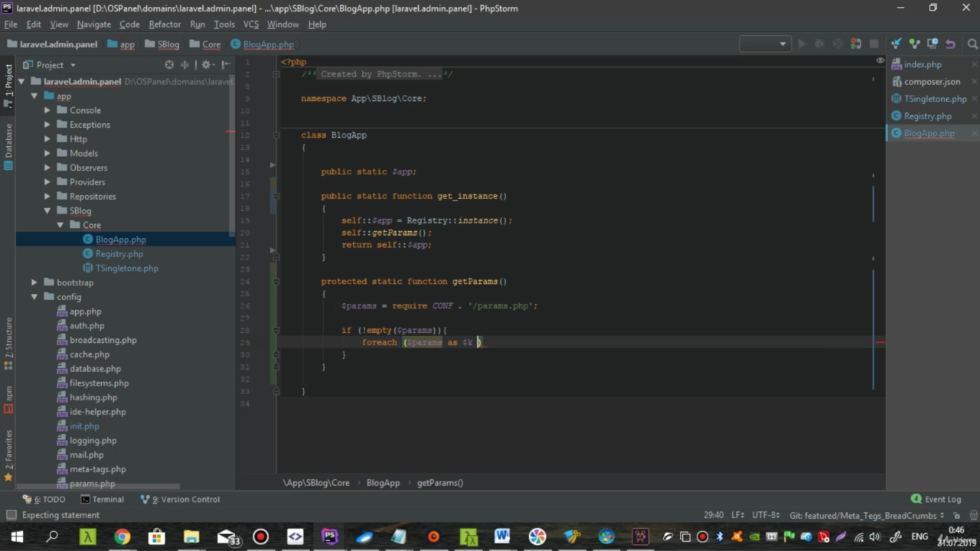This screenshot has width=980, height=551.
Task: Open the File menu
Action: click(x=10, y=24)
